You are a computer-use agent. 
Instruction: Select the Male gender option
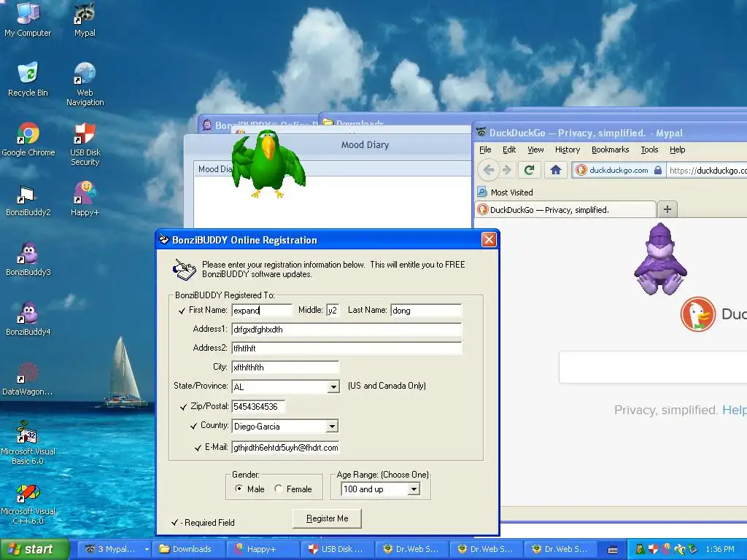(239, 489)
